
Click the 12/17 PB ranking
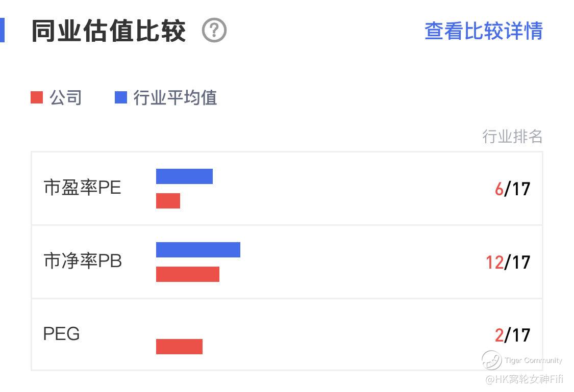click(x=508, y=262)
